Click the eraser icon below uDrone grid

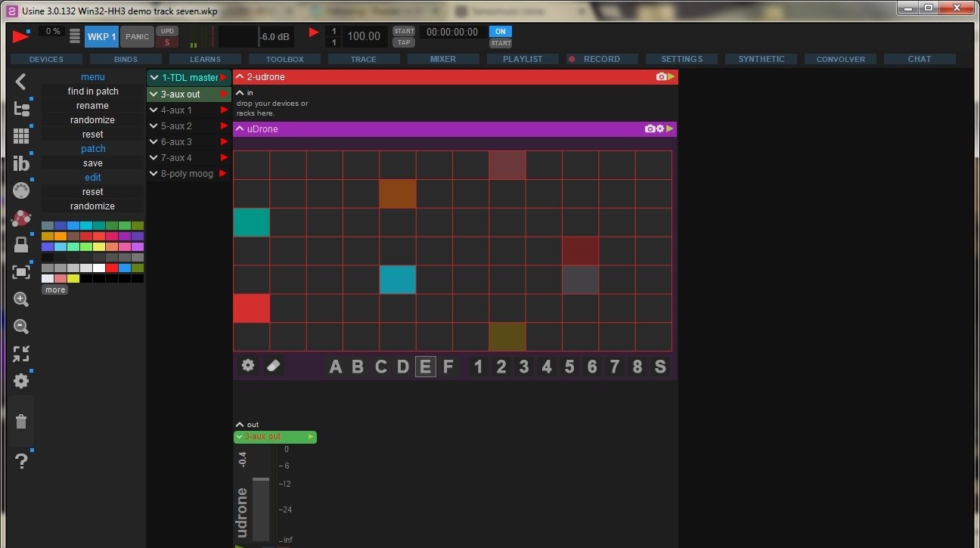274,366
